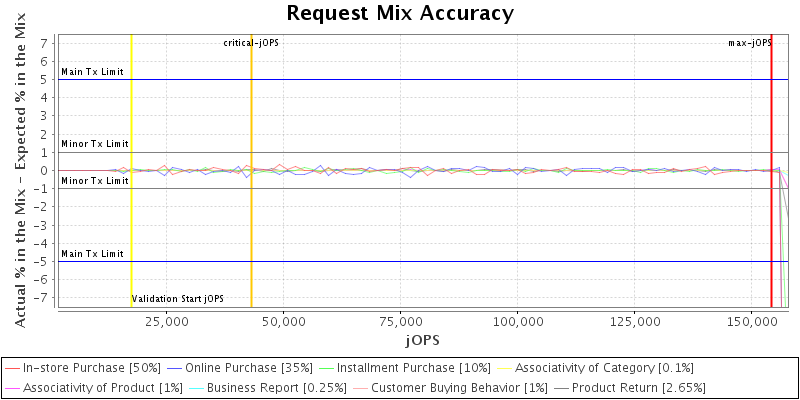Click the jOPS x-axis title
Viewport: 800px width, 400px height.
click(x=421, y=341)
